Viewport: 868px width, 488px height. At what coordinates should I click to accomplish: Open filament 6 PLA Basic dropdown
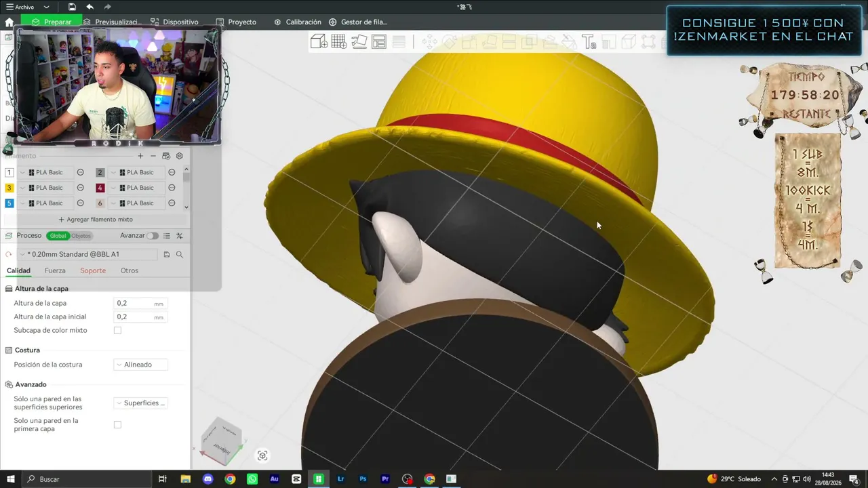pyautogui.click(x=136, y=203)
